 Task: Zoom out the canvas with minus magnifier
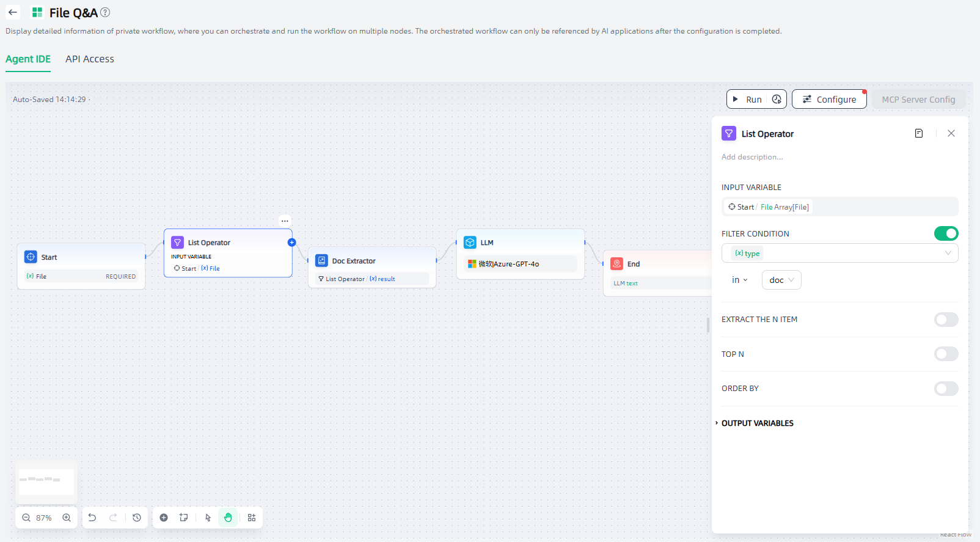[x=26, y=518]
